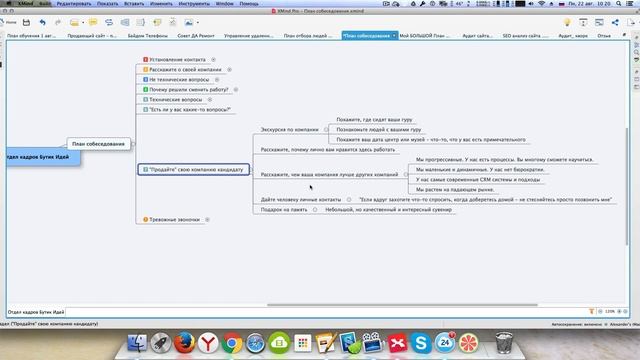
Task: Switch to the SEO анализ сайта tab
Action: (525, 36)
